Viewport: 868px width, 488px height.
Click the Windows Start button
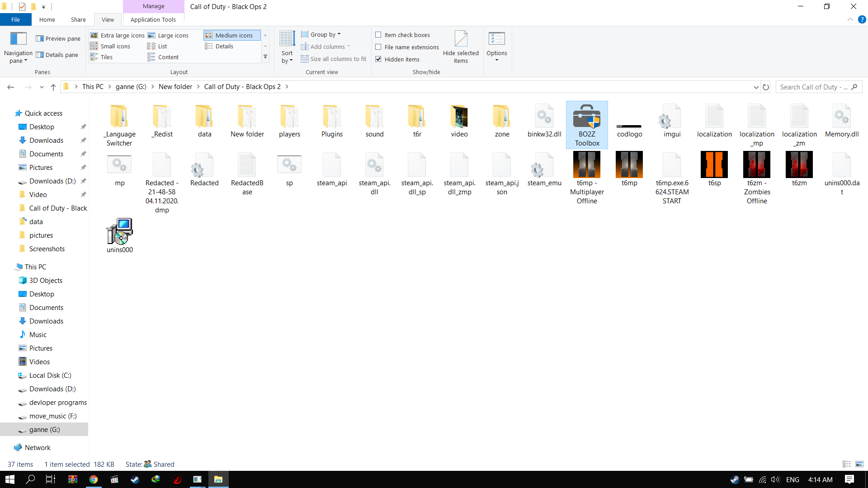point(10,479)
